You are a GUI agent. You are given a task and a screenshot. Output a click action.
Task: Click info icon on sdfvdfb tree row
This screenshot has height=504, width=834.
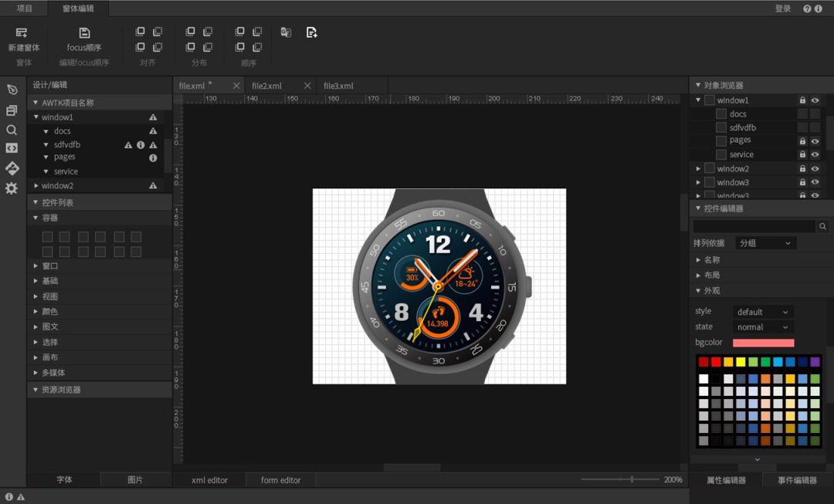tap(141, 144)
